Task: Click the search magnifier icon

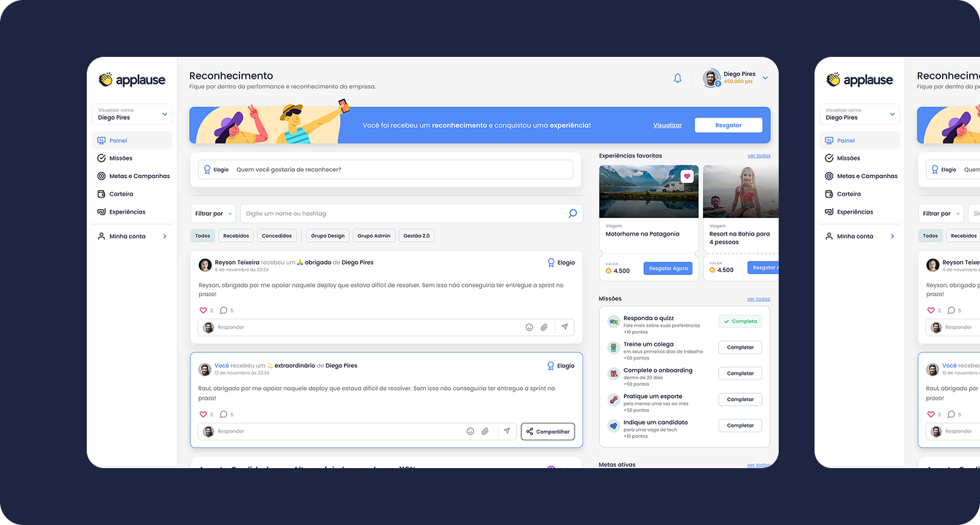Action: point(572,214)
